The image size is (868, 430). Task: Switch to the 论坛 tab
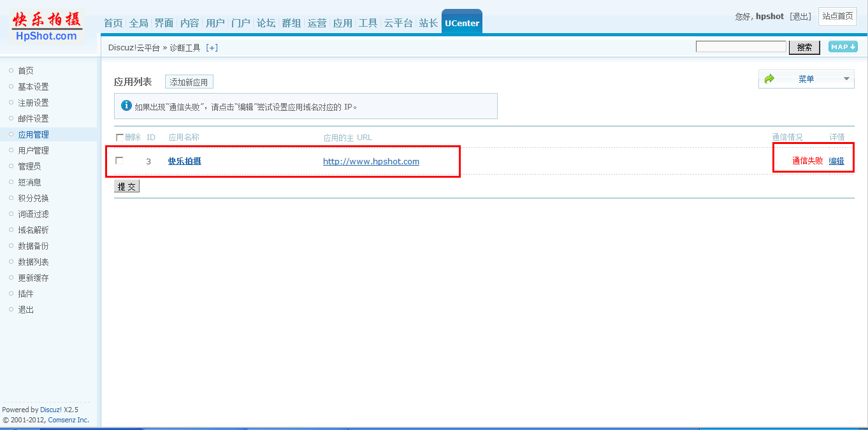tap(266, 23)
